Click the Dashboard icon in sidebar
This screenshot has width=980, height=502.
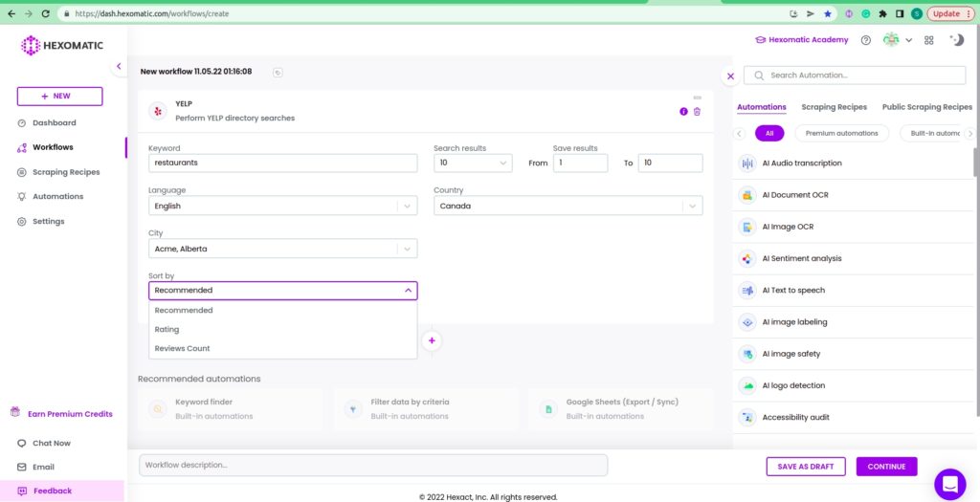point(22,123)
